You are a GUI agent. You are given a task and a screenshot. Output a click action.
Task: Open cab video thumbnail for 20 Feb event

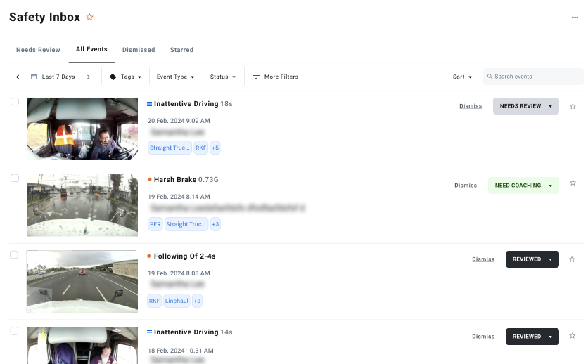pyautogui.click(x=82, y=129)
